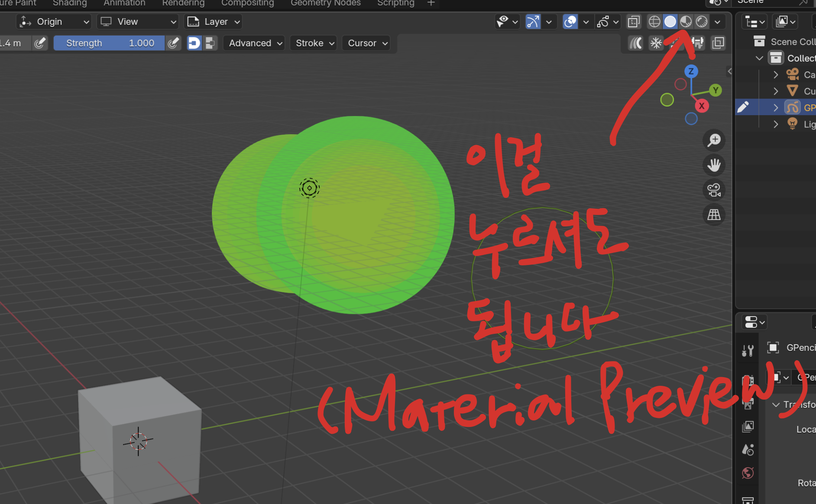Toggle X-ray mode
Screen dimensions: 816x504
pos(634,22)
